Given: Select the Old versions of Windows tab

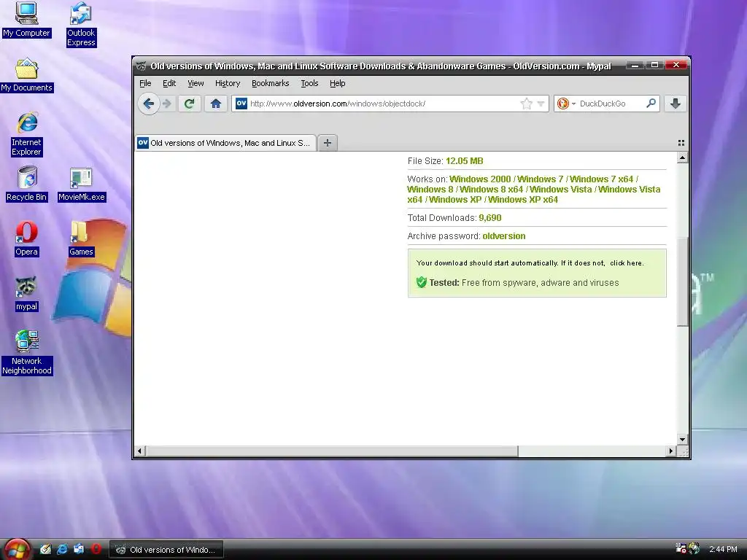Looking at the screenshot, I should click(x=226, y=143).
